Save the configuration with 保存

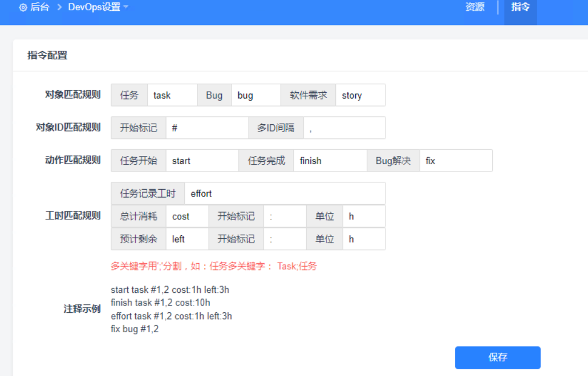pos(498,357)
